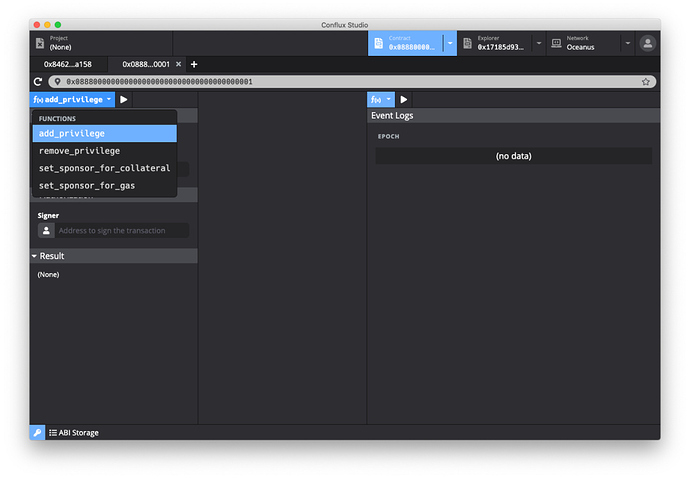The image size is (690, 479).
Task: Close the 0x0888...0001 tab
Action: pyautogui.click(x=178, y=64)
